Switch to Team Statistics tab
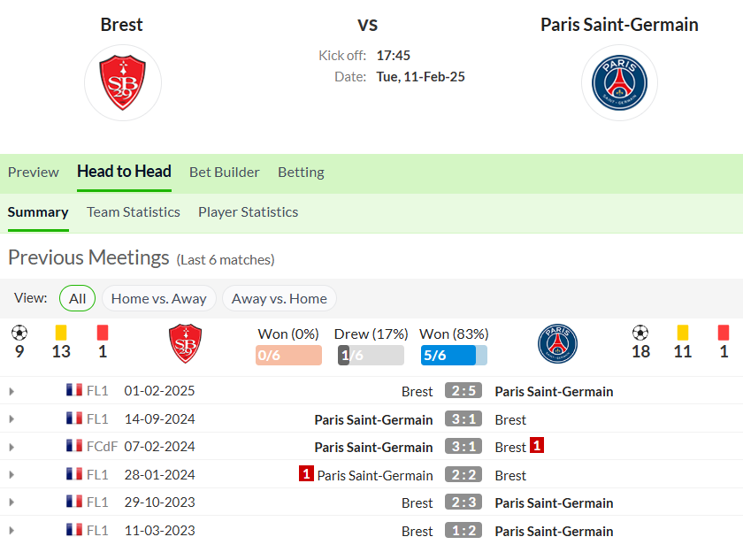 pyautogui.click(x=134, y=211)
